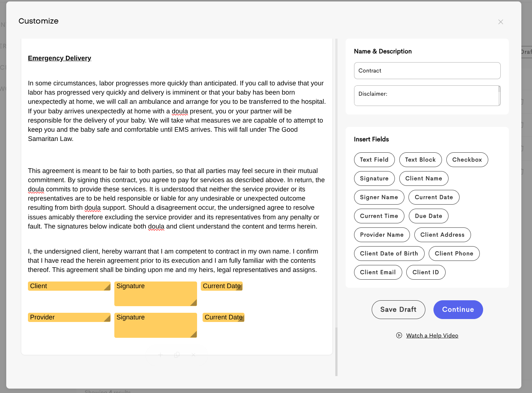Click resize corner of upper Signature box
The width and height of the screenshot is (532, 393).
pyautogui.click(x=194, y=303)
